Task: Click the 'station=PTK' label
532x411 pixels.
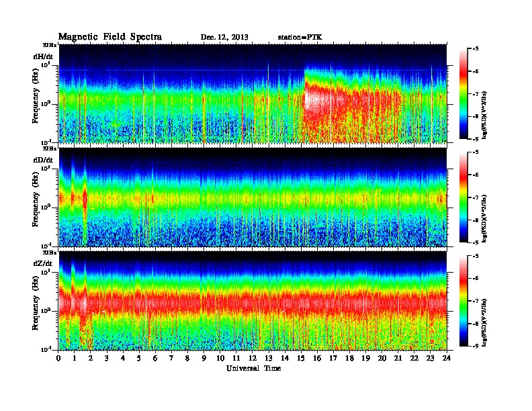Action: click(x=300, y=37)
